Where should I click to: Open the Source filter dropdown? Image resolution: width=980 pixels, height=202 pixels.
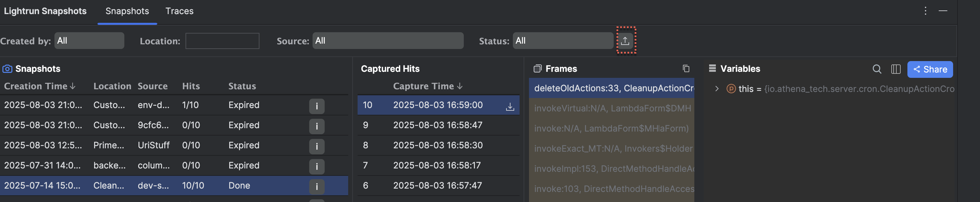tap(387, 41)
